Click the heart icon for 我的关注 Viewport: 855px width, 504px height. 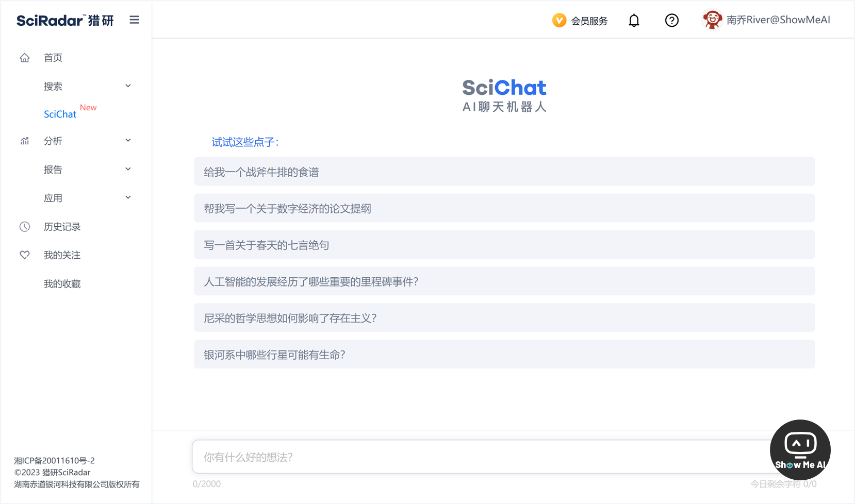25,255
